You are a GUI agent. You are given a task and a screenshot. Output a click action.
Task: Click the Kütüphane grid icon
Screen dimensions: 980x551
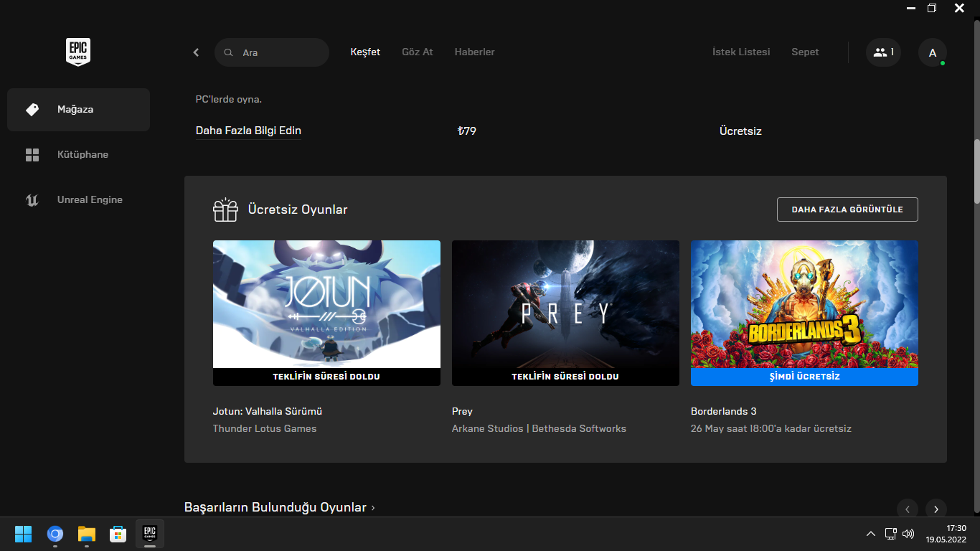click(x=32, y=155)
